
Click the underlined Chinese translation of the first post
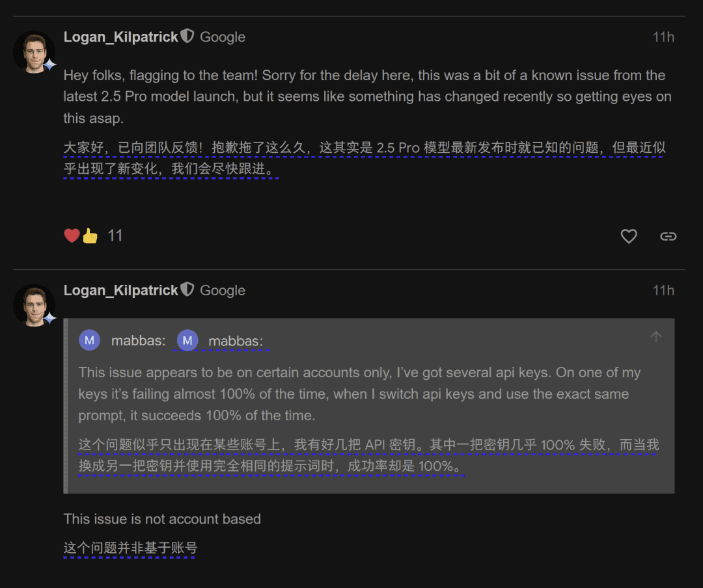(365, 158)
